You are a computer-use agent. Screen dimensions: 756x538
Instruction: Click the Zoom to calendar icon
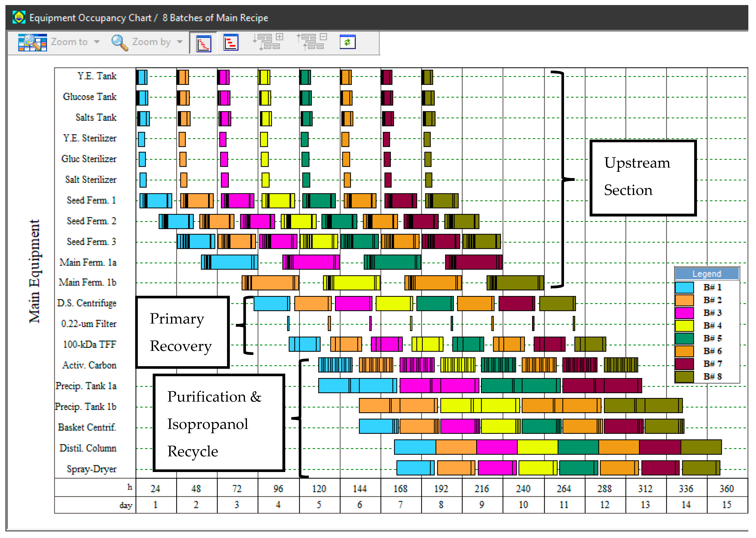pyautogui.click(x=32, y=42)
